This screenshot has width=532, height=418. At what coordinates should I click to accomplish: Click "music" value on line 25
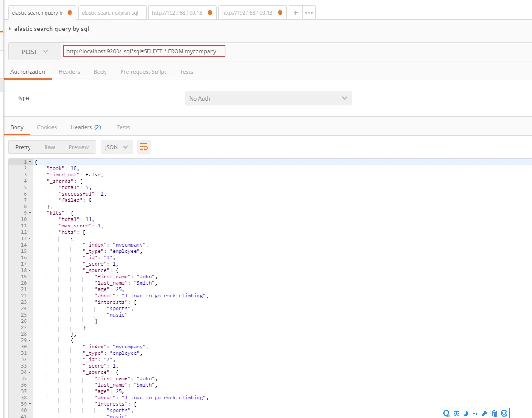click(117, 315)
